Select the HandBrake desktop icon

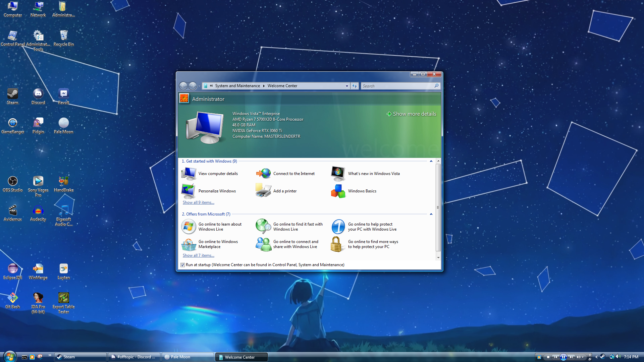tap(64, 184)
